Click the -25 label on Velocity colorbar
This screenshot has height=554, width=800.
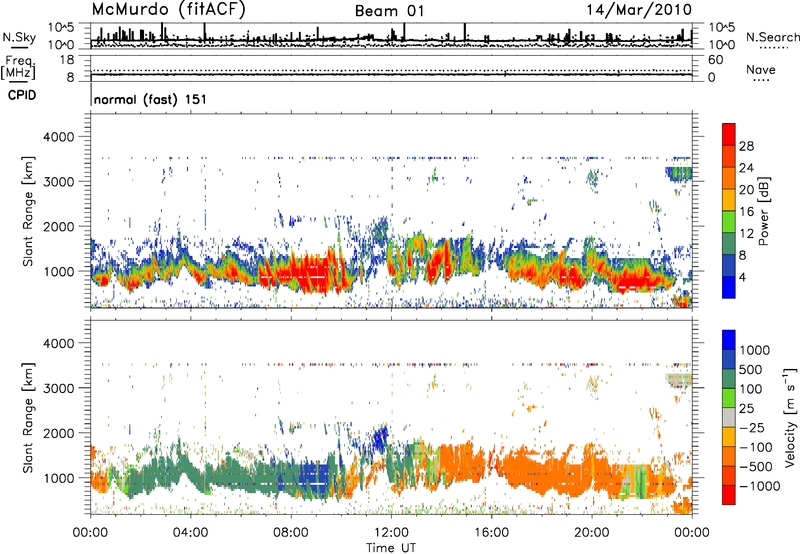tap(755, 428)
